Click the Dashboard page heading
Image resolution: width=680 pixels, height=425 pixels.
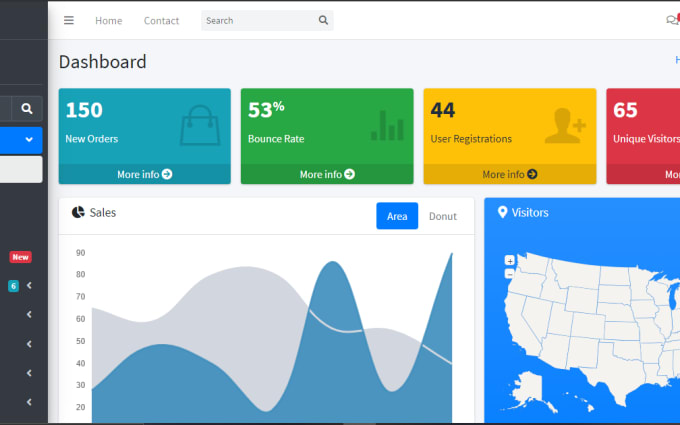tap(103, 62)
